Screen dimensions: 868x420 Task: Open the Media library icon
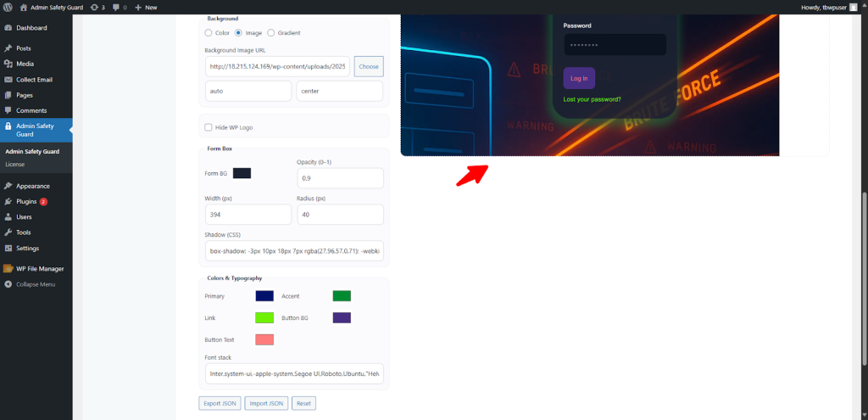coord(8,64)
